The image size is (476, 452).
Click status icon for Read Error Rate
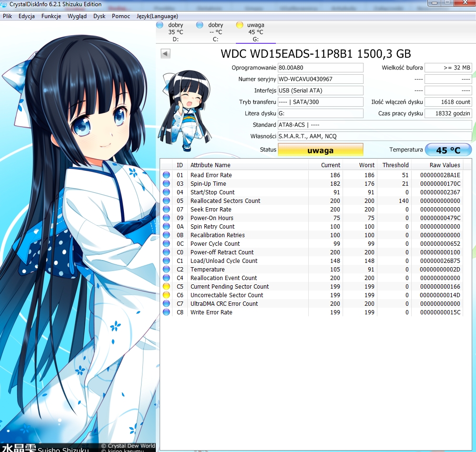coord(166,175)
